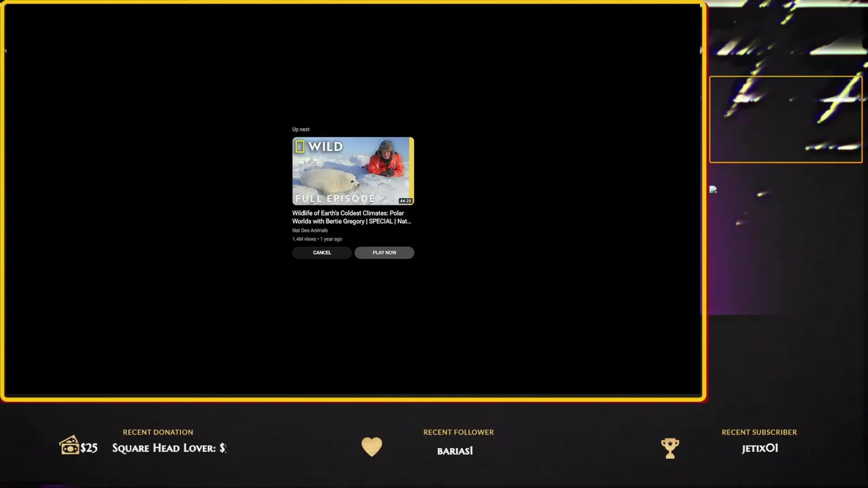Screen dimensions: 868x488
Task: Click the gold-framed webcam box at right
Action: coord(786,119)
